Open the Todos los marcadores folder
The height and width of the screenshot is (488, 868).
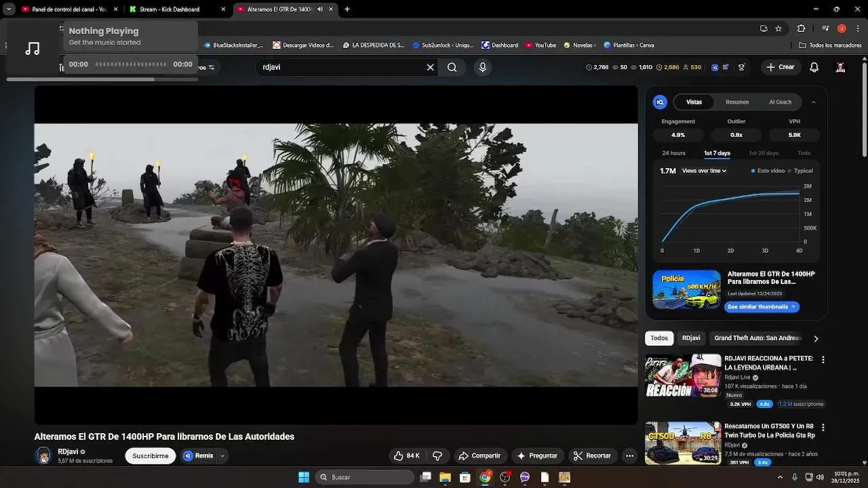830,45
